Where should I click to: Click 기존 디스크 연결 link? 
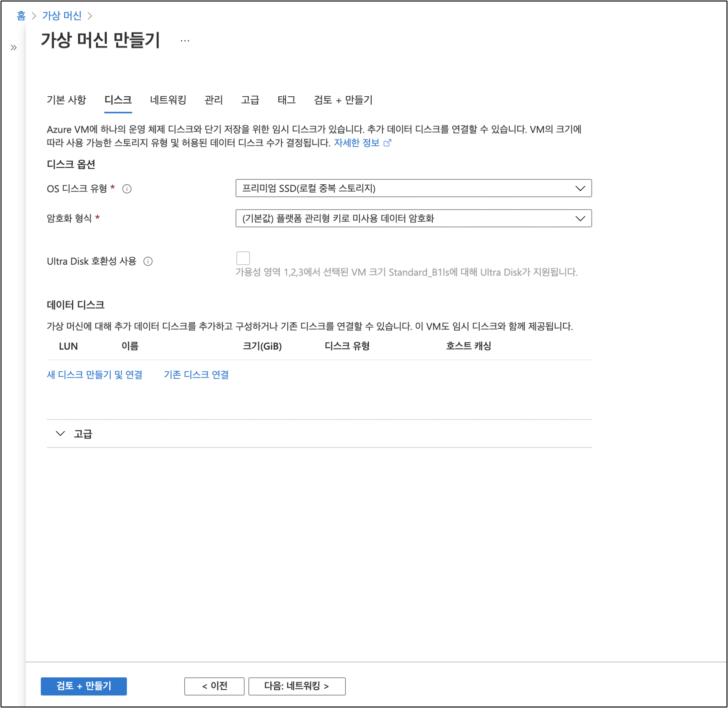coord(196,375)
